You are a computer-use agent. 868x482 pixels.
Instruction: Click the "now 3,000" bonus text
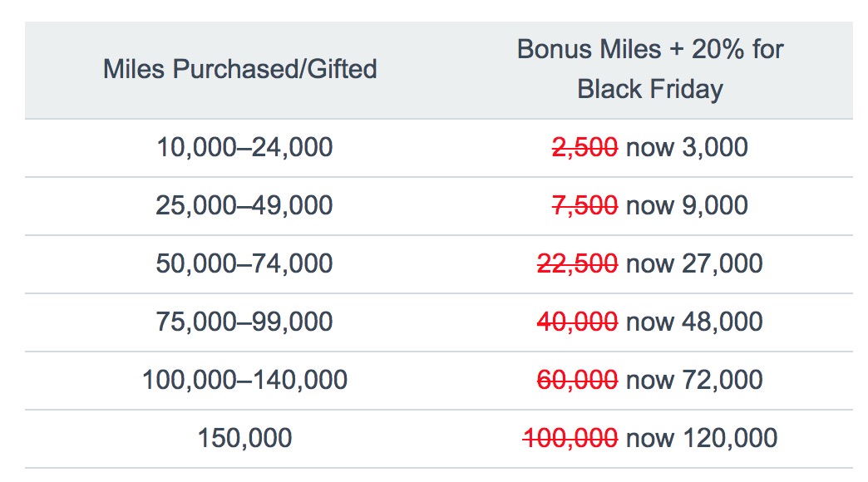point(687,148)
